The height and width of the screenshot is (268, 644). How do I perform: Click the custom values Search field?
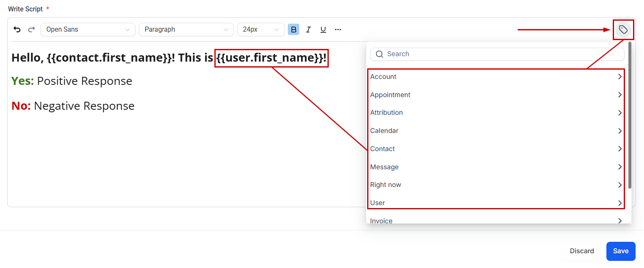[497, 54]
